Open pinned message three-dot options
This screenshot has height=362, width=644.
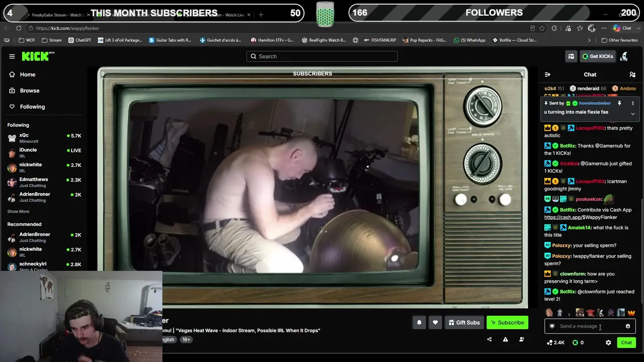tap(633, 103)
